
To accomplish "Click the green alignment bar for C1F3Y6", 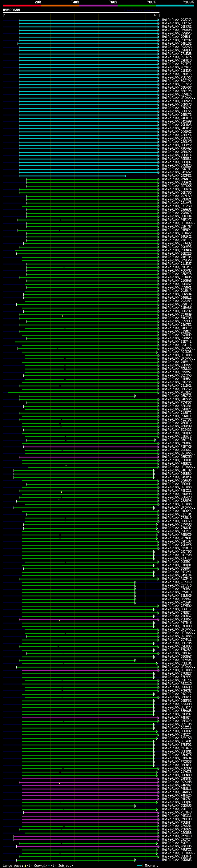I will pos(93,267).
